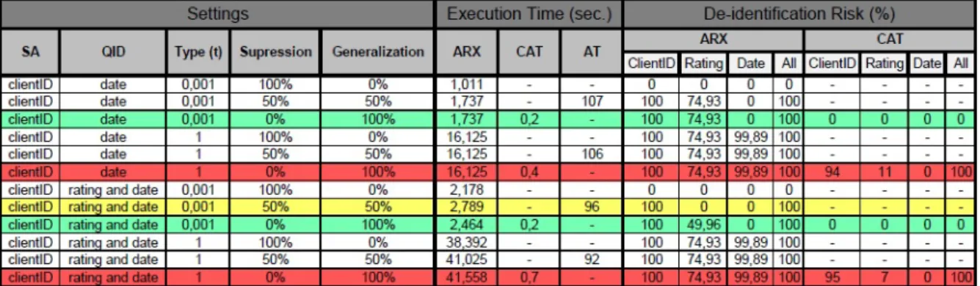
Task: Click the De-identification Risk (%) header
Action: point(799,14)
